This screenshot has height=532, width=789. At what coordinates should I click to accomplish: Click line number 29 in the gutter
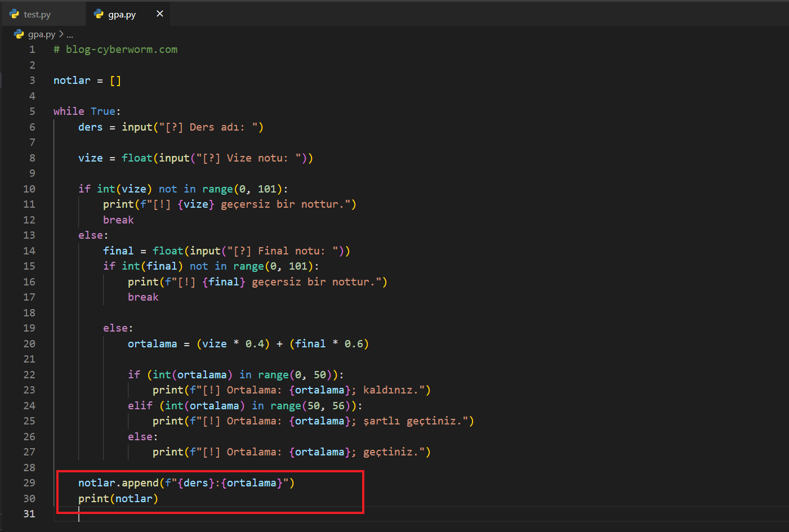[x=29, y=483]
